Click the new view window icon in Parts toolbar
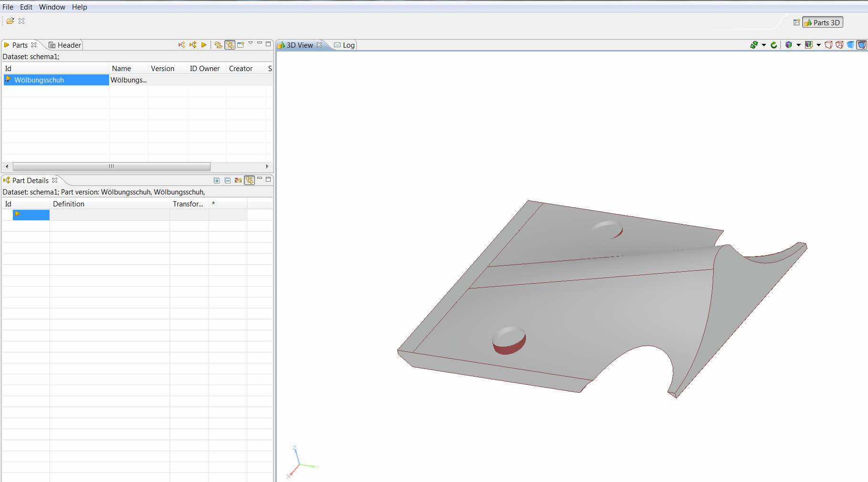 pos(241,45)
